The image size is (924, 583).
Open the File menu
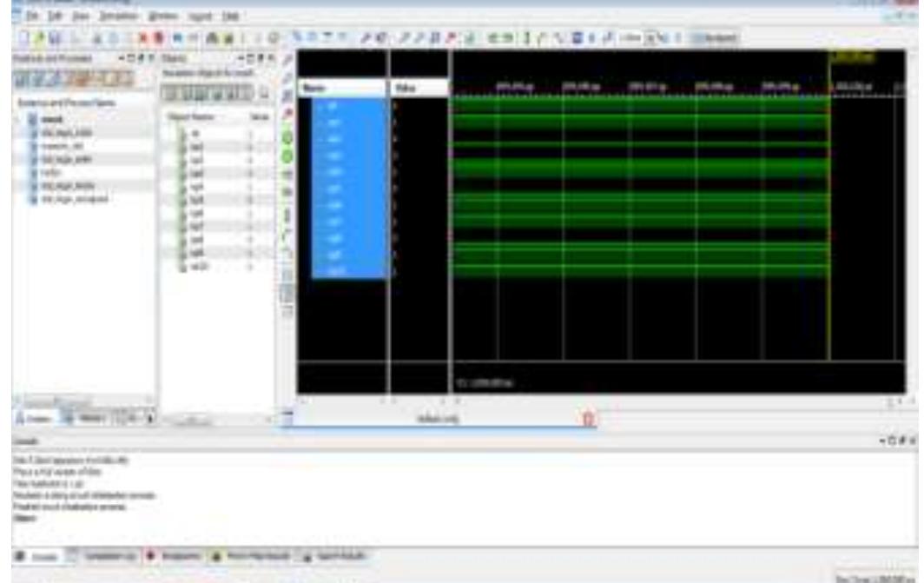32,16
